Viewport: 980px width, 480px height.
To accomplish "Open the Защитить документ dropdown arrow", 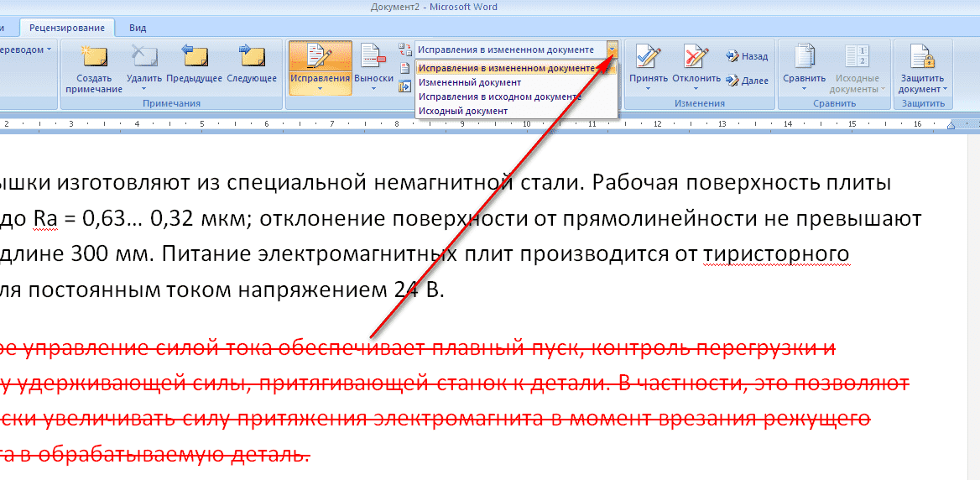I will 945,89.
